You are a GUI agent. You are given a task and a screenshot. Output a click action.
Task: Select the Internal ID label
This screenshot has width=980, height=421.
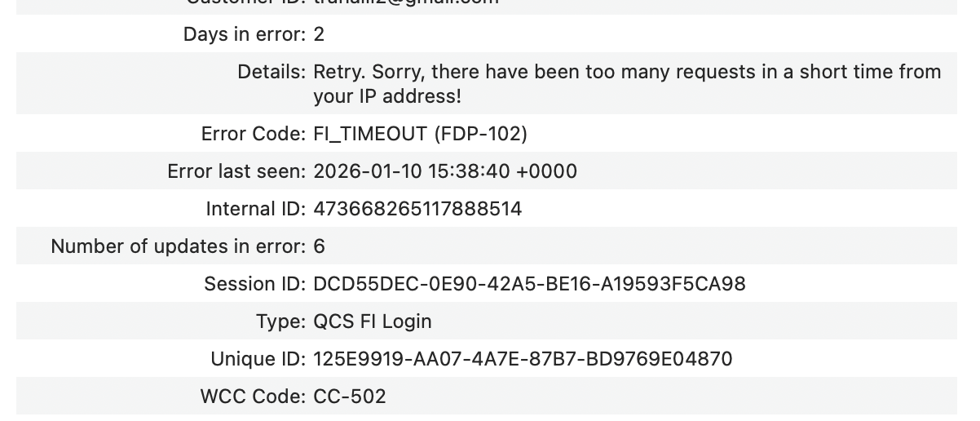[x=257, y=209]
